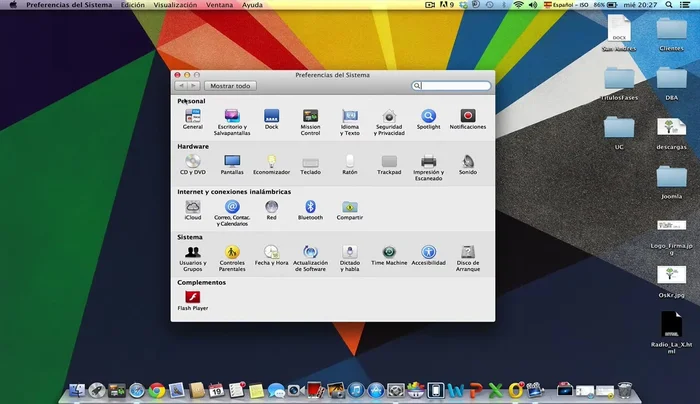Click the Mostrar todo button
Viewport: 700px width, 404px height.
coord(229,86)
